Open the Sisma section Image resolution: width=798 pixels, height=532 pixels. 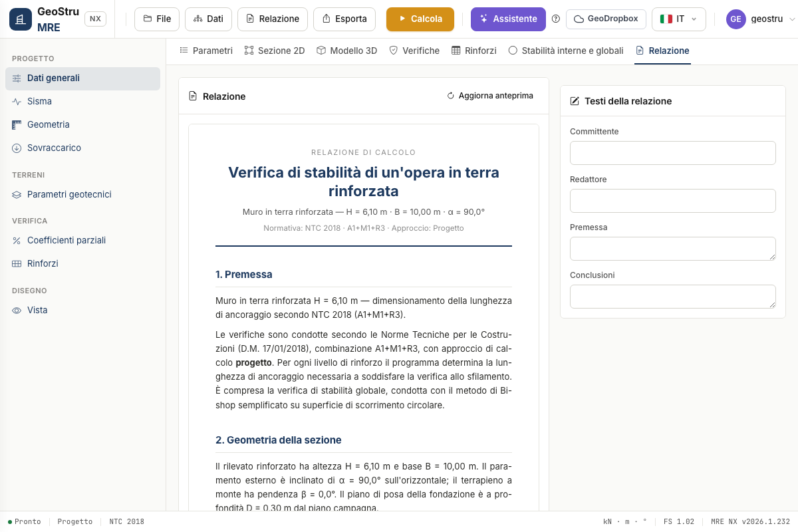click(82, 102)
